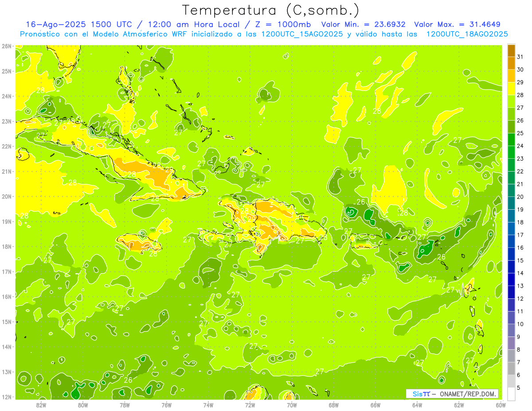Click the 15N latitude label

[x=6, y=322]
